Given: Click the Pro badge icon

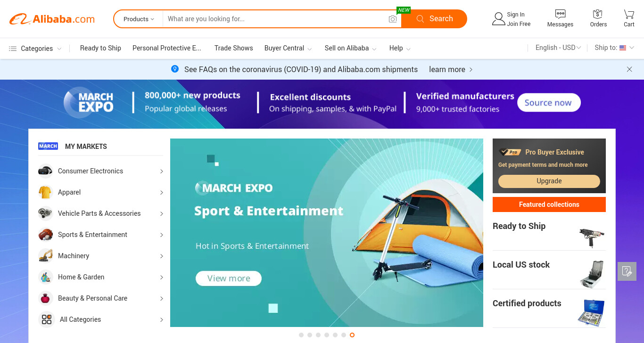Looking at the screenshot, I should [x=510, y=152].
